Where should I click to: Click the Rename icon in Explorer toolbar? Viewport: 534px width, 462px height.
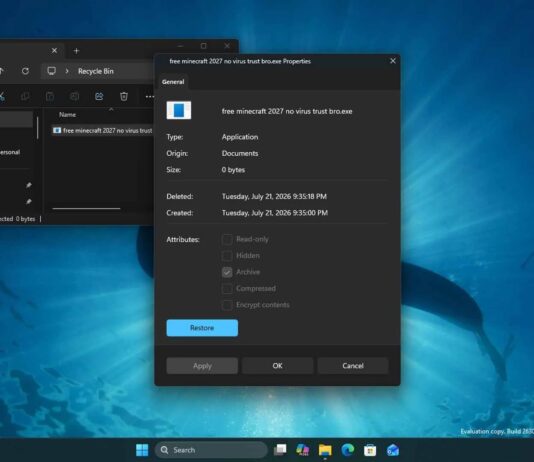[75, 96]
